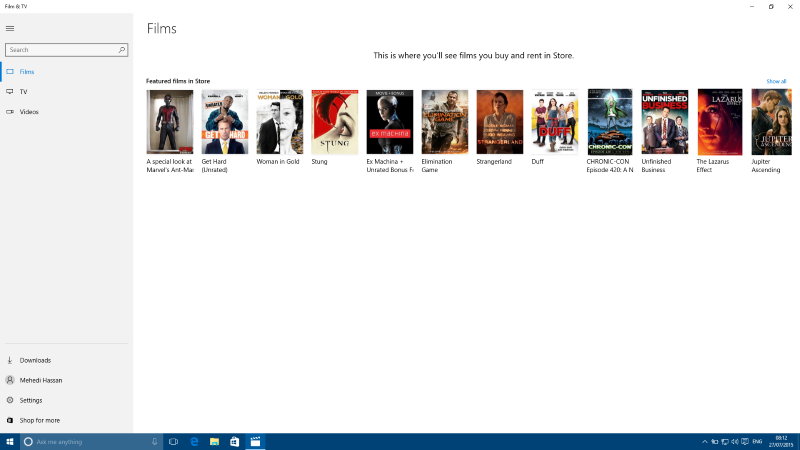Click the 'Elimination Game' title text

[437, 166]
